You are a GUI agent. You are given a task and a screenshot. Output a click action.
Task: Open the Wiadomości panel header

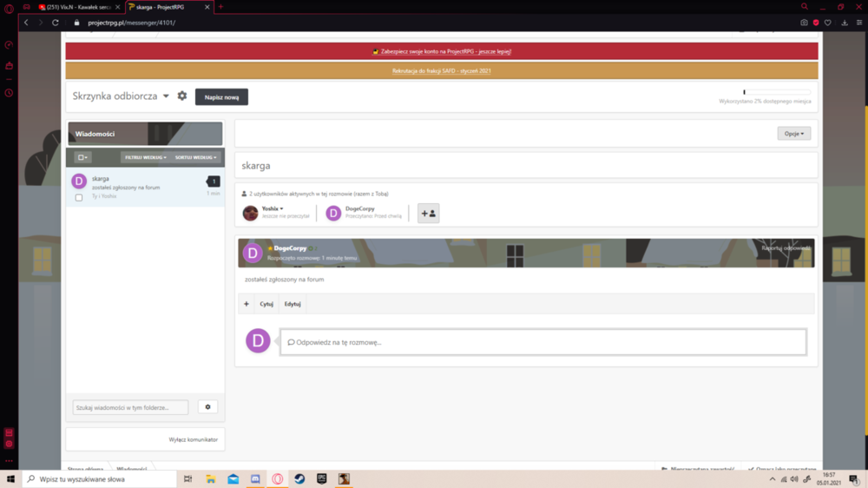(x=145, y=134)
